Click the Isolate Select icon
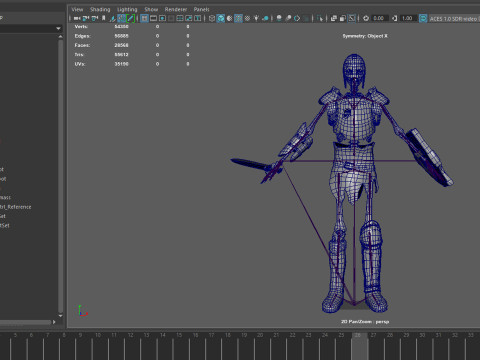480x360 pixels. coord(320,18)
